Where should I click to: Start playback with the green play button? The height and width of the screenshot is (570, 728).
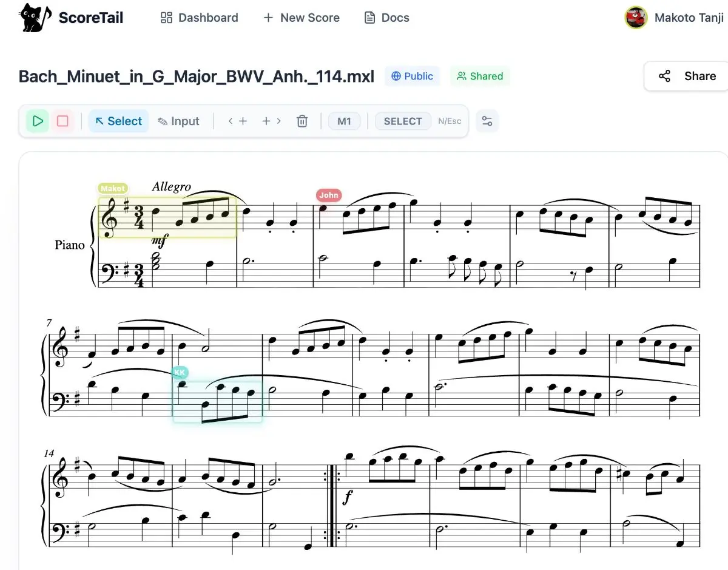(38, 121)
